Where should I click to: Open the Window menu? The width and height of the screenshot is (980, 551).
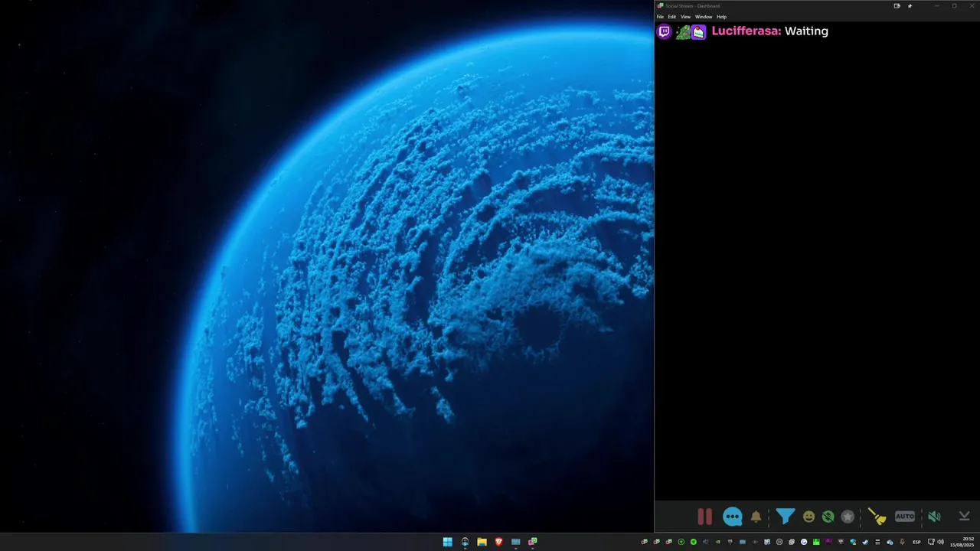click(704, 17)
